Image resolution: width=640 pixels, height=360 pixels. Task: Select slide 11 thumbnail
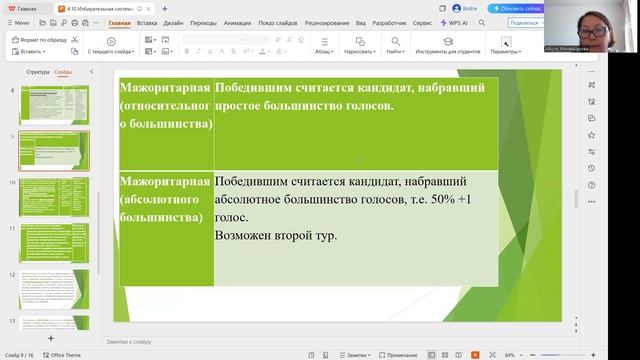click(54, 243)
